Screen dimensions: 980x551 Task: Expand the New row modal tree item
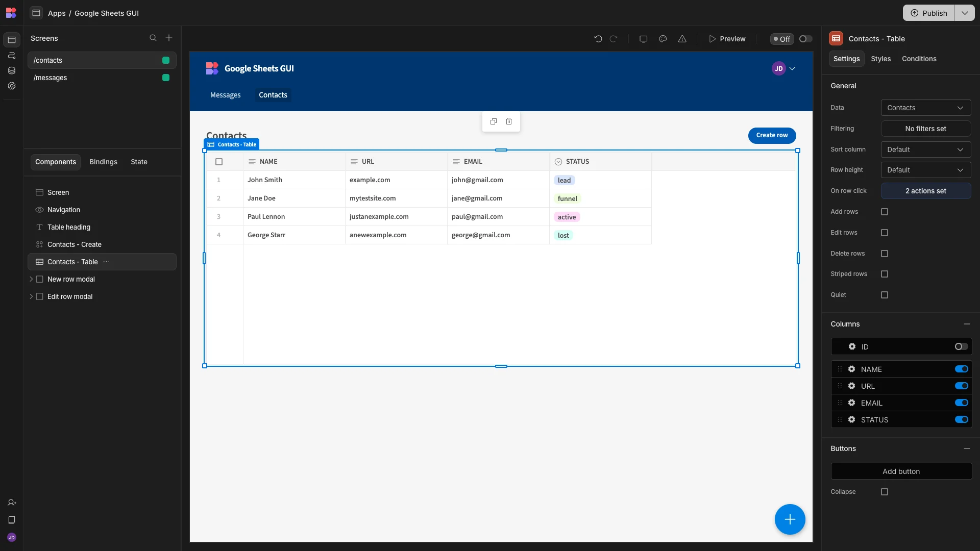31,279
